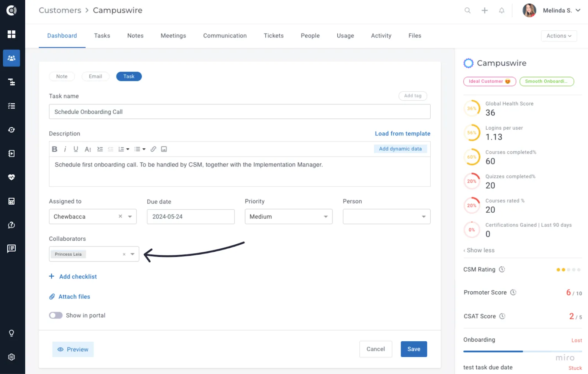
Task: Insert a link via the chain icon
Action: point(153,149)
